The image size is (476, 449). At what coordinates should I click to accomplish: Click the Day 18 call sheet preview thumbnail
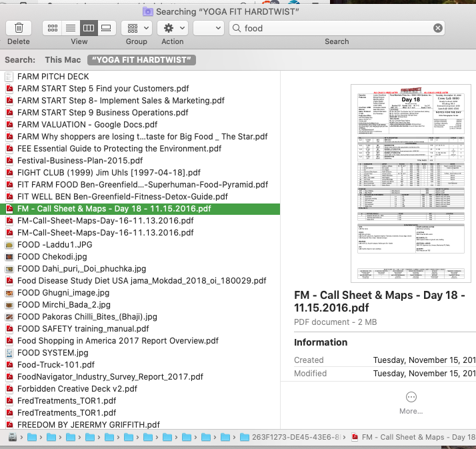411,183
